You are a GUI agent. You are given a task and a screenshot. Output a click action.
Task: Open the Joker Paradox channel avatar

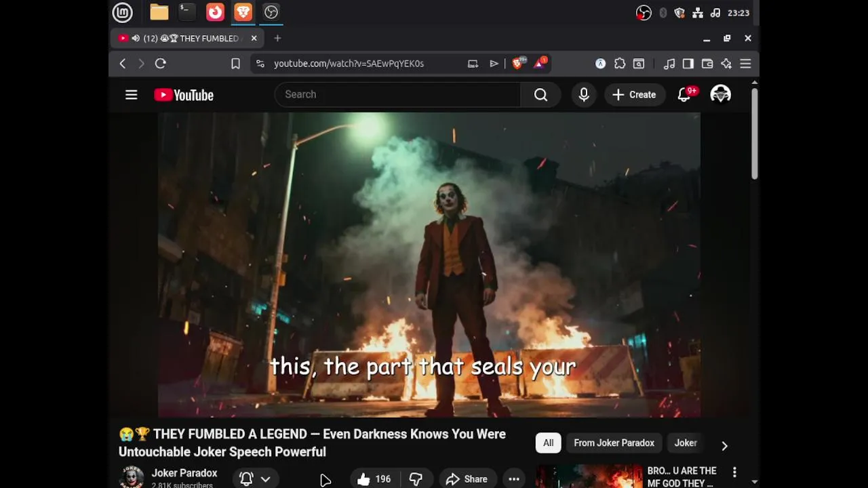(x=132, y=477)
